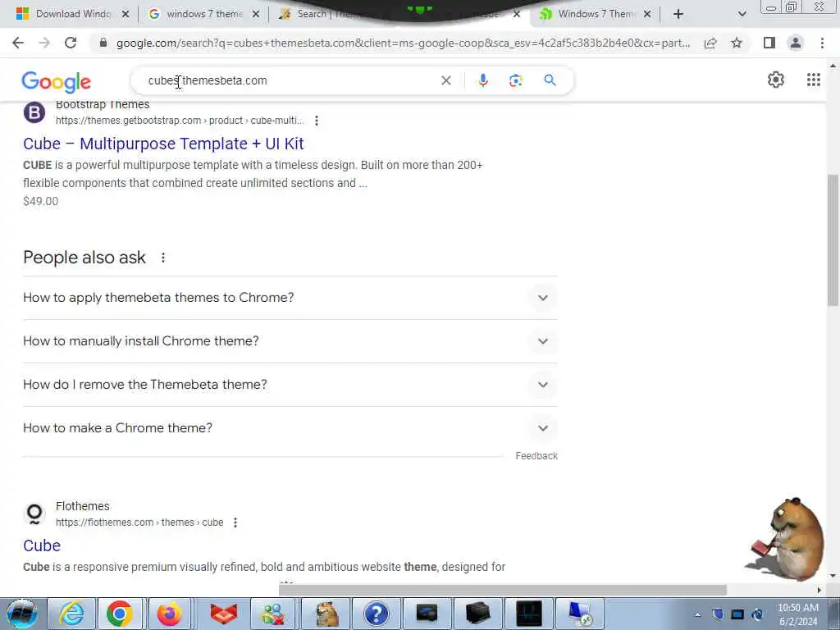The height and width of the screenshot is (630, 840).
Task: Open Chrome three-dot menu
Action: click(822, 43)
